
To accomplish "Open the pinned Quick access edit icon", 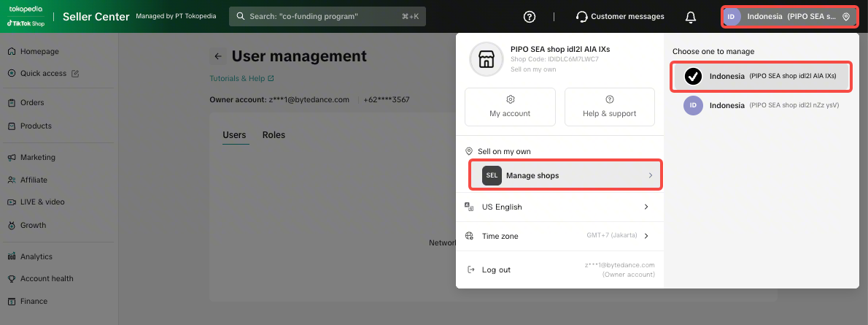I will (75, 74).
